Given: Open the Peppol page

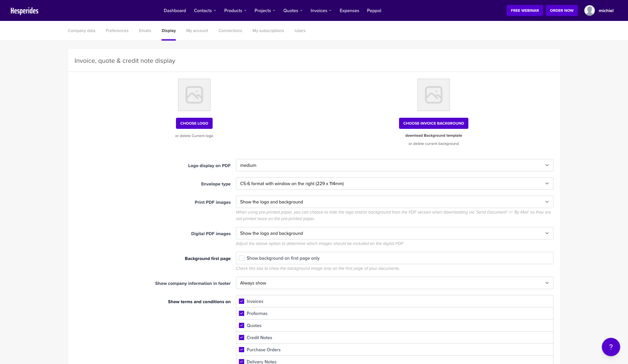Looking at the screenshot, I should tap(374, 10).
